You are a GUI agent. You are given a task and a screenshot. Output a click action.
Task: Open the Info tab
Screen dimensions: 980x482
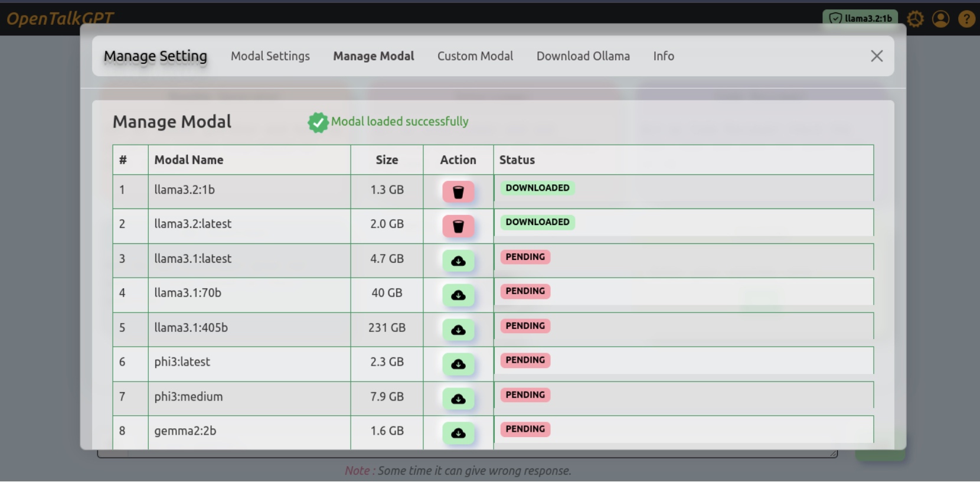(x=664, y=56)
